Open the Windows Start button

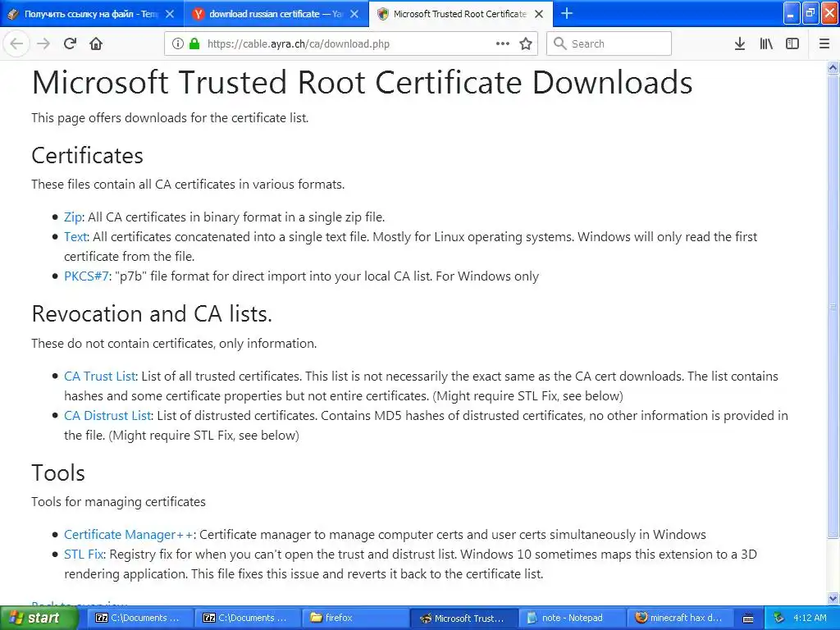(39, 618)
